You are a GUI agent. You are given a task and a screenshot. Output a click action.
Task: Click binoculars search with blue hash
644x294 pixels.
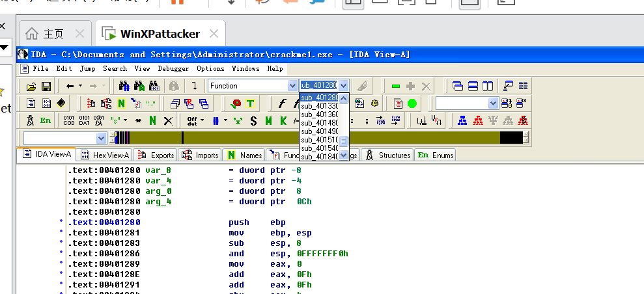pyautogui.click(x=124, y=86)
